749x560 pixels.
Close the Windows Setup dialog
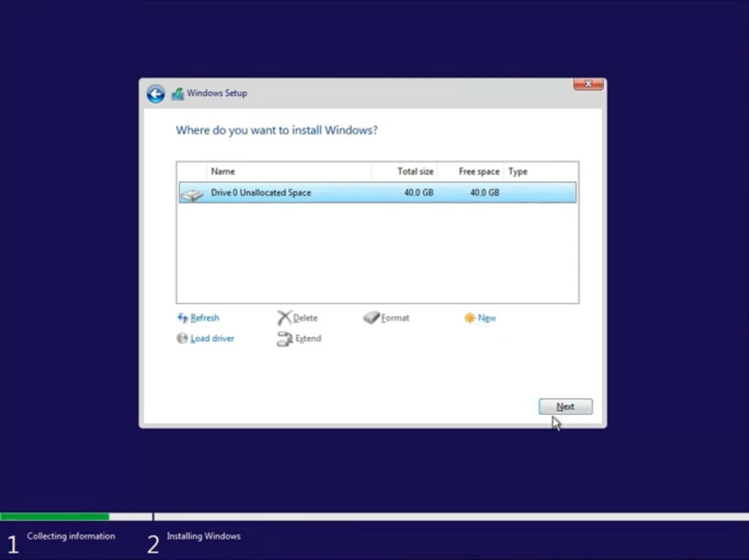588,85
